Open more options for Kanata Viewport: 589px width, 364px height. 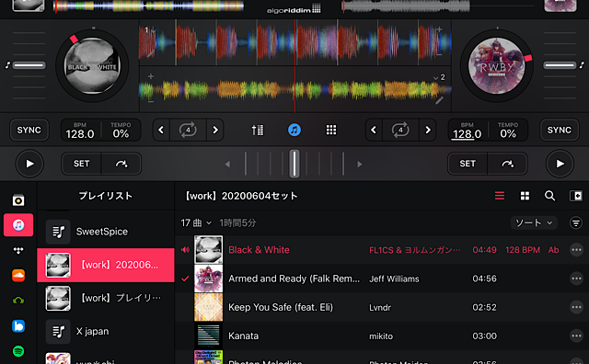tap(576, 336)
